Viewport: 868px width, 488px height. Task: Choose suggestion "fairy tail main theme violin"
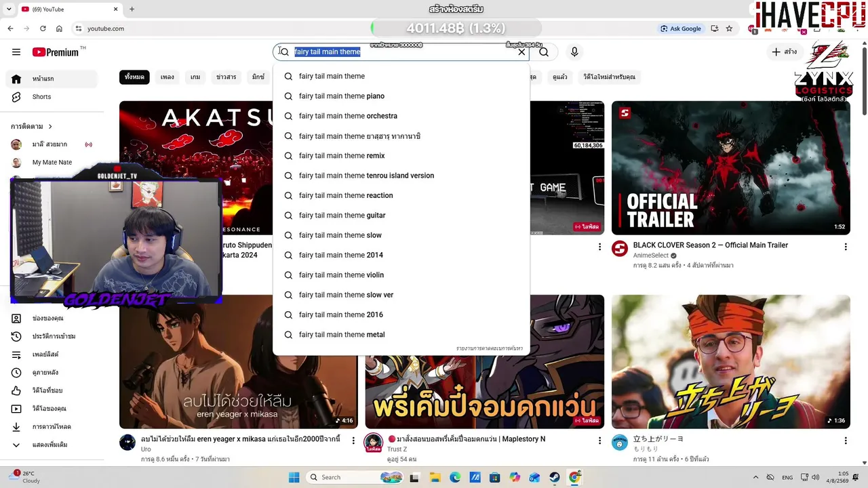(401, 275)
